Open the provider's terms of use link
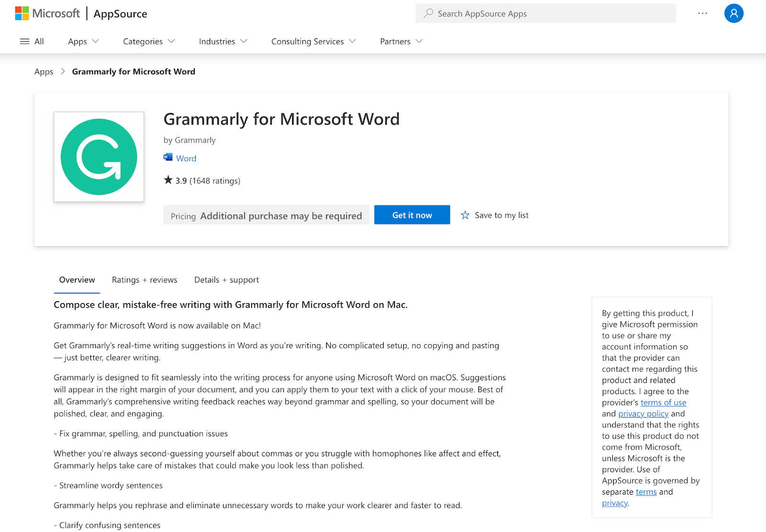Screen dimensions: 766x532 point(664,403)
